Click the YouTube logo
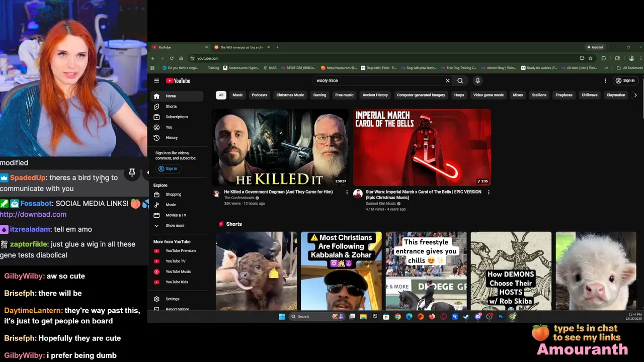The image size is (644, 362). point(178,80)
